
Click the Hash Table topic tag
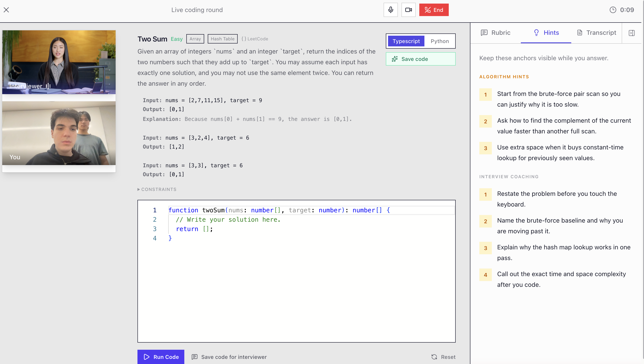pyautogui.click(x=222, y=39)
